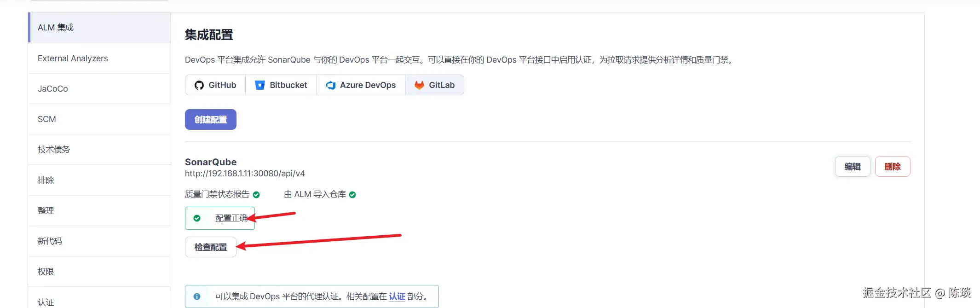The height and width of the screenshot is (308, 980).
Task: Click green check next to 由 ALM 导入仓库
Action: (352, 195)
